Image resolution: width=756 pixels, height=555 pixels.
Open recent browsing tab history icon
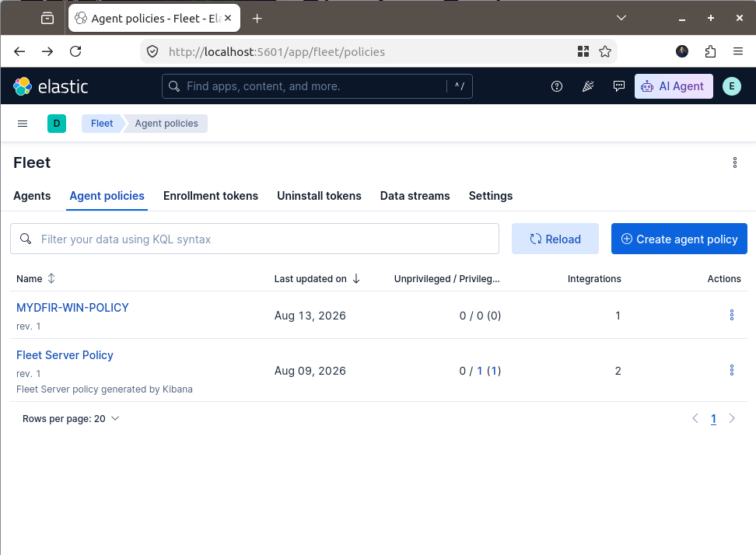[47, 19]
